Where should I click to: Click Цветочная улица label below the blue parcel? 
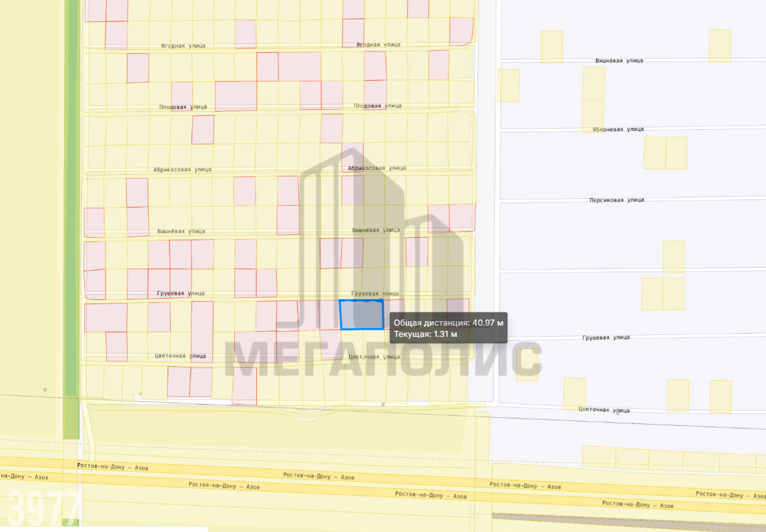click(374, 357)
